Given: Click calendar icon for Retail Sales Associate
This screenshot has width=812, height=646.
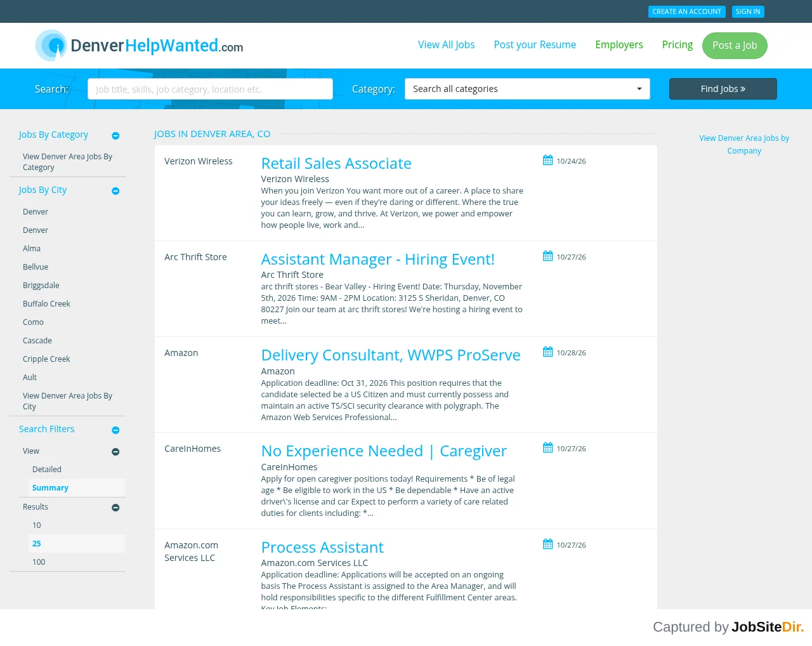Looking at the screenshot, I should tap(548, 161).
